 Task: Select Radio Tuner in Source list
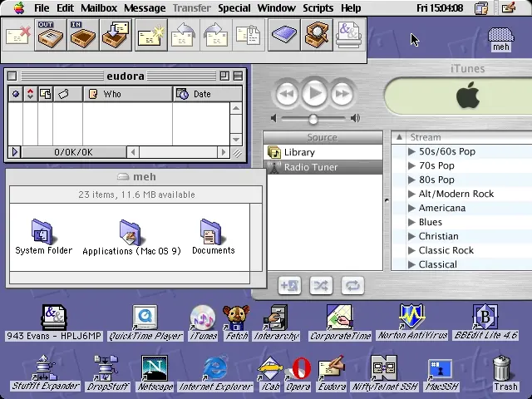(x=323, y=167)
